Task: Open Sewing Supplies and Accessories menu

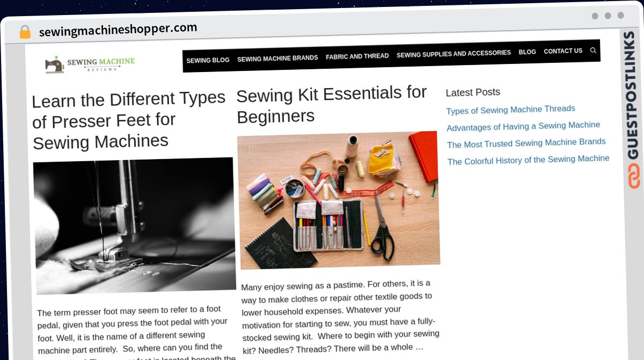Action: [453, 54]
